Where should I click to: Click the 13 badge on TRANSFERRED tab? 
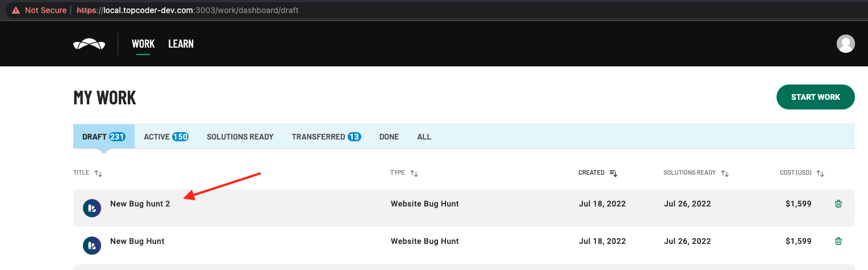[x=354, y=137]
